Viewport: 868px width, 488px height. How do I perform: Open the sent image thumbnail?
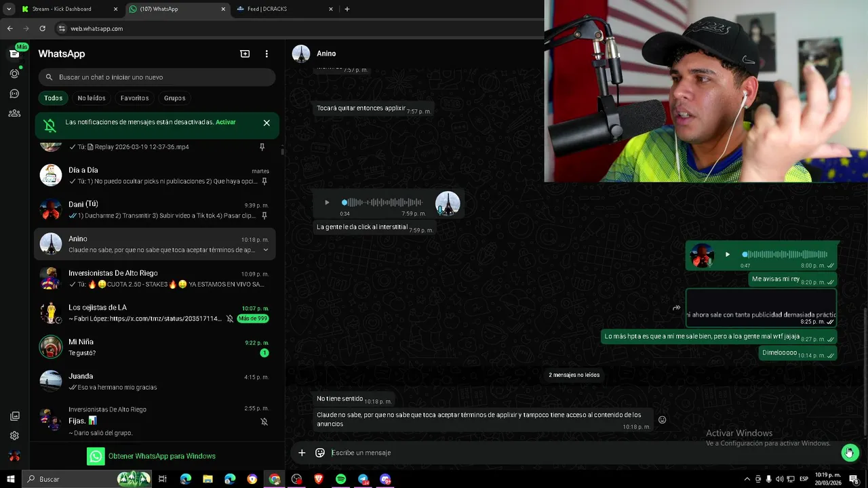[761, 308]
